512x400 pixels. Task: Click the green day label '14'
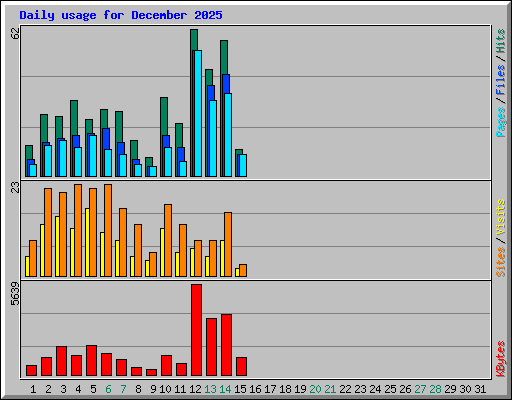pos(225,389)
